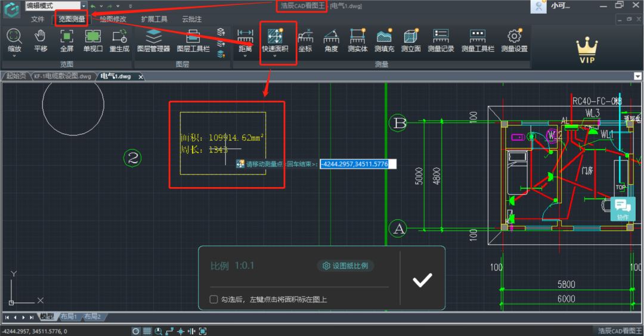The image size is (644, 336).
Task: Enable the mark-area-on-drawing checkbox
Action: click(213, 299)
